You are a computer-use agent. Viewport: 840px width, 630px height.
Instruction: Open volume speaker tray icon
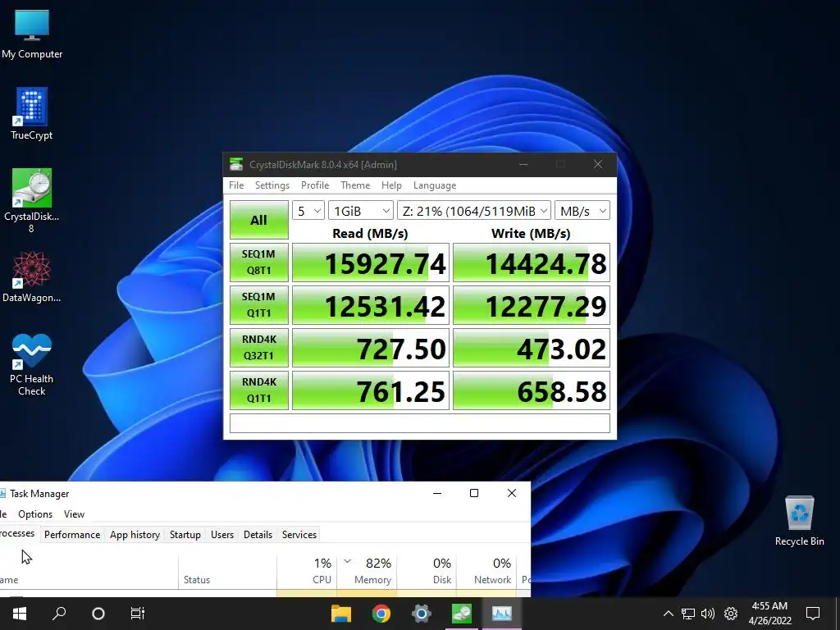pyautogui.click(x=708, y=614)
